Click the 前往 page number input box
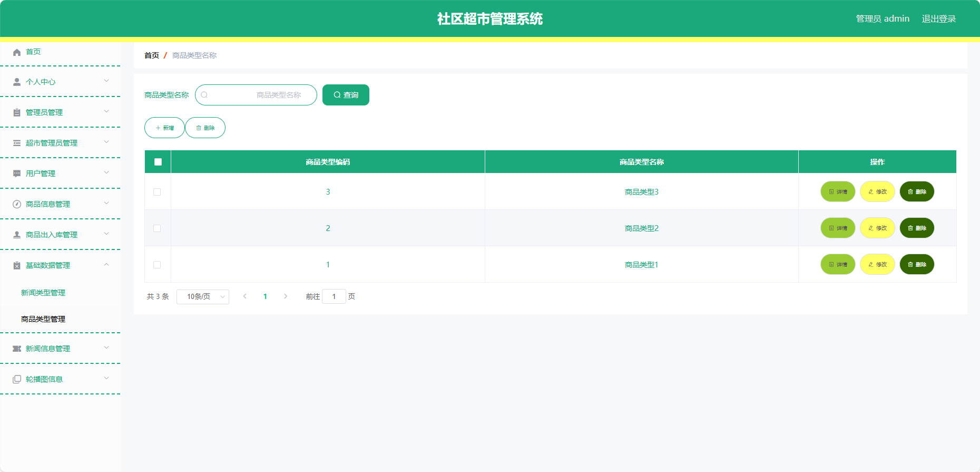The height and width of the screenshot is (472, 980). tap(334, 296)
